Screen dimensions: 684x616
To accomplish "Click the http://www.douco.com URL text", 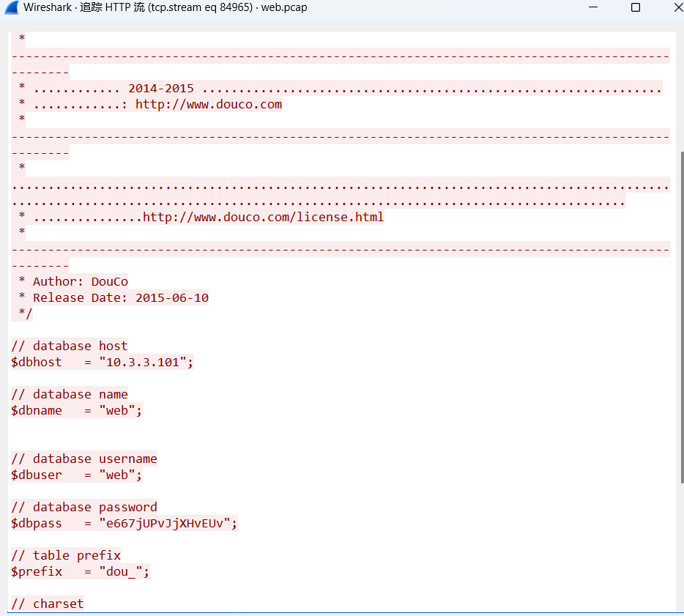I will coord(209,105).
